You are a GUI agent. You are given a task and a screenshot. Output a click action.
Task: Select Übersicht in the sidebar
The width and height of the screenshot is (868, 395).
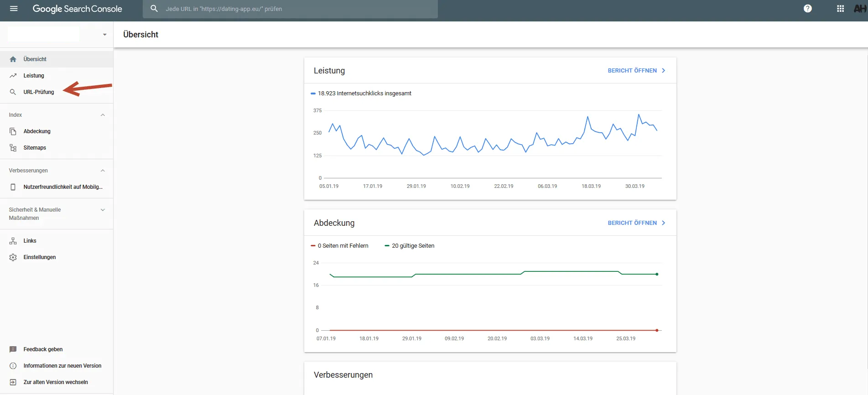(57, 59)
